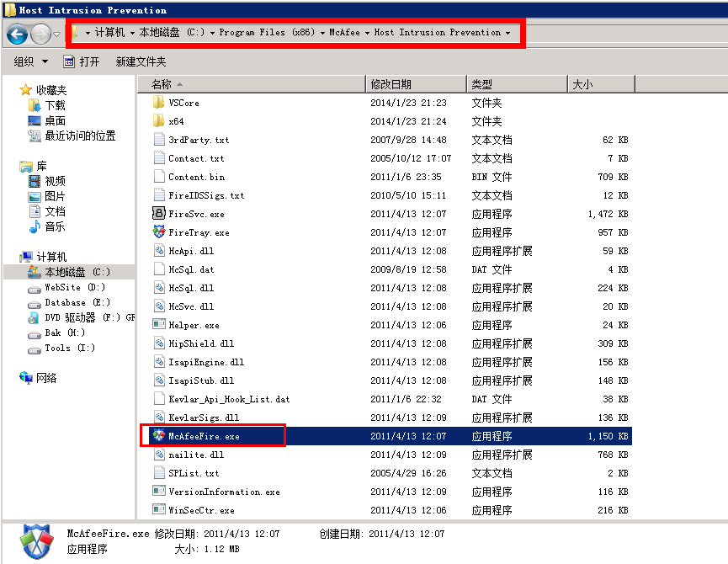Select WebSite (D:) drive in tree

tap(74, 287)
